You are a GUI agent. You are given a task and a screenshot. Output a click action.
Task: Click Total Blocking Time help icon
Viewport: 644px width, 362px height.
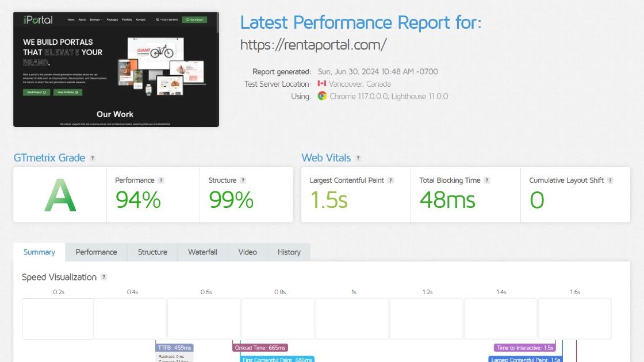coord(487,180)
